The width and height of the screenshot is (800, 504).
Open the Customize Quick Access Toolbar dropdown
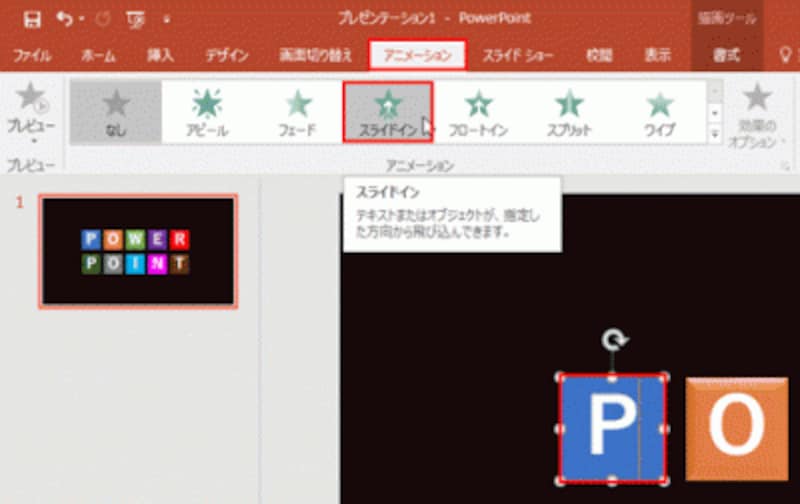point(166,20)
